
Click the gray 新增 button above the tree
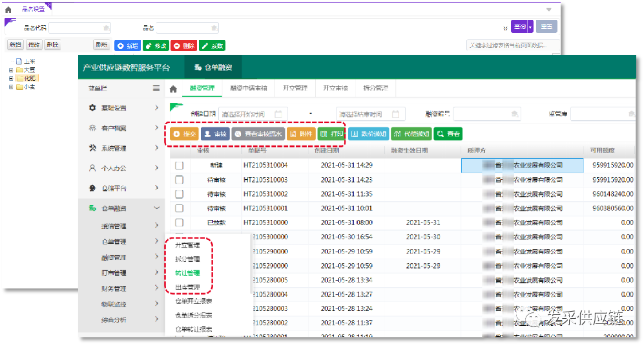tap(16, 45)
